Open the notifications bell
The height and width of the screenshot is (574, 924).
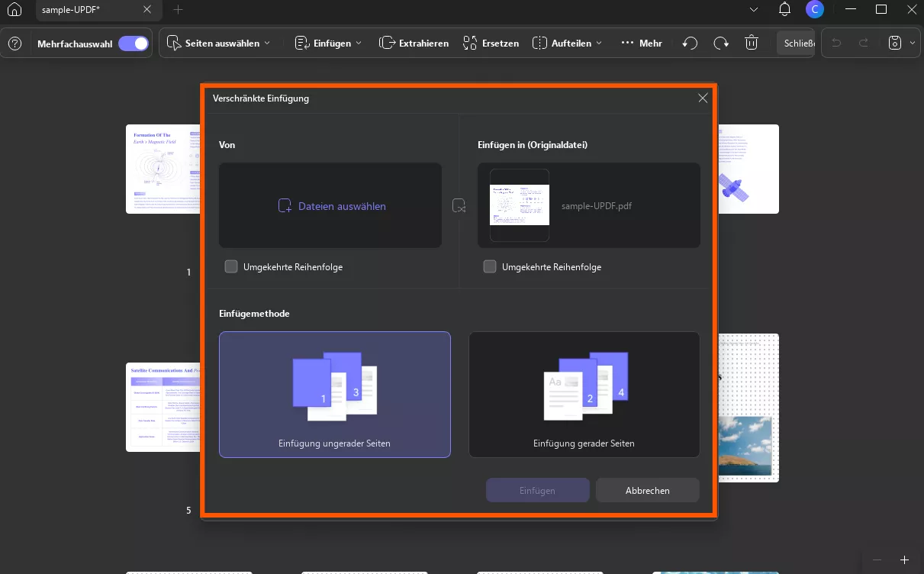point(784,10)
